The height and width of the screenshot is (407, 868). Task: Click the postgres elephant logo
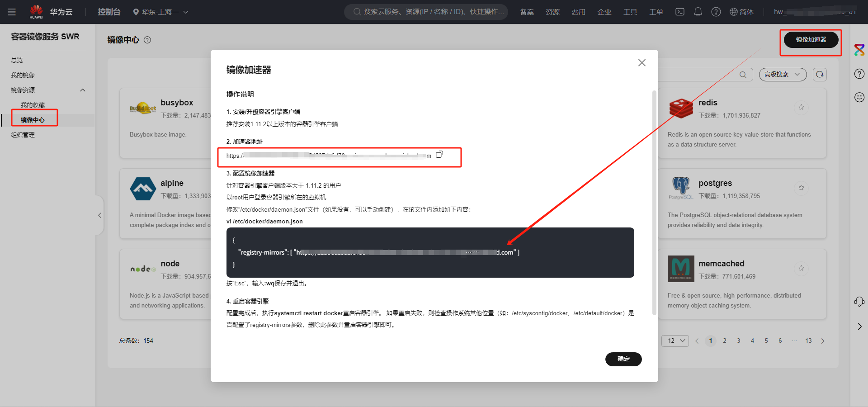pos(681,188)
